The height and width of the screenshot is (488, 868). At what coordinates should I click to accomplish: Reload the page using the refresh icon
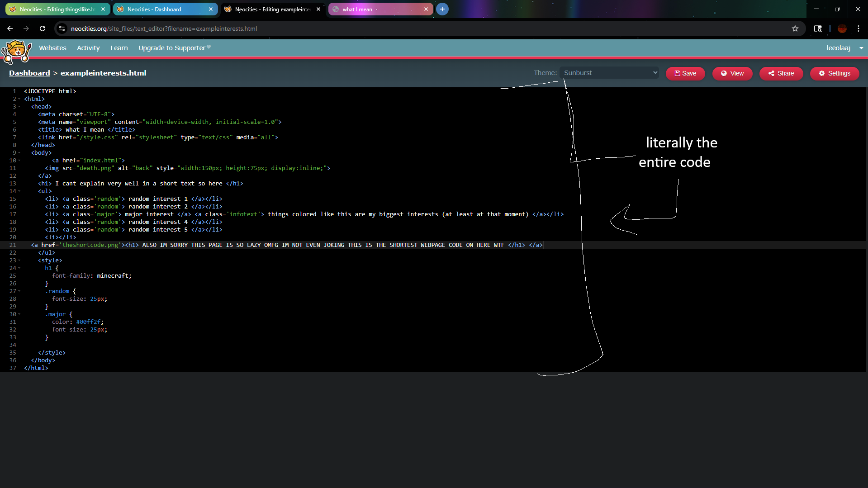click(x=43, y=28)
